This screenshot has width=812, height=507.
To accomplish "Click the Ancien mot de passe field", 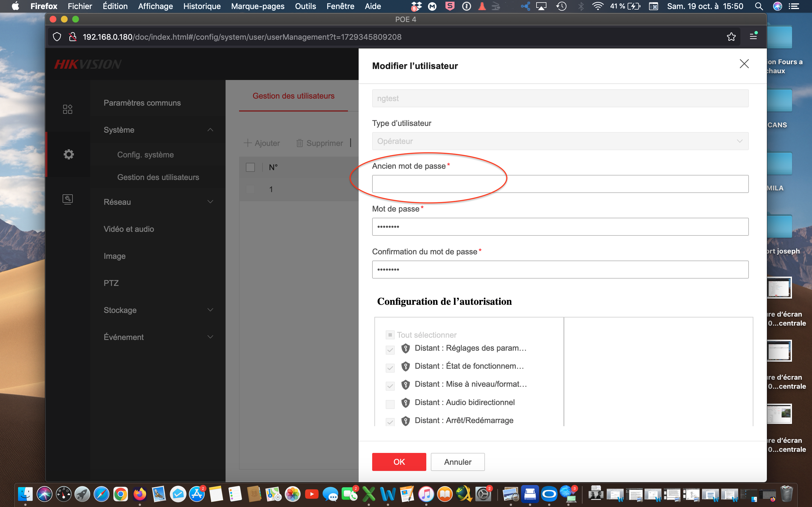I will (x=560, y=184).
